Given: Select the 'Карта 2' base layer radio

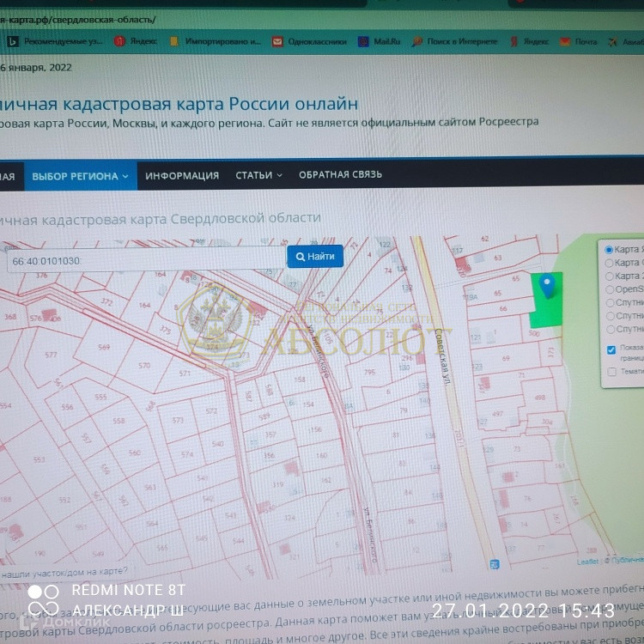Looking at the screenshot, I should coord(609,276).
